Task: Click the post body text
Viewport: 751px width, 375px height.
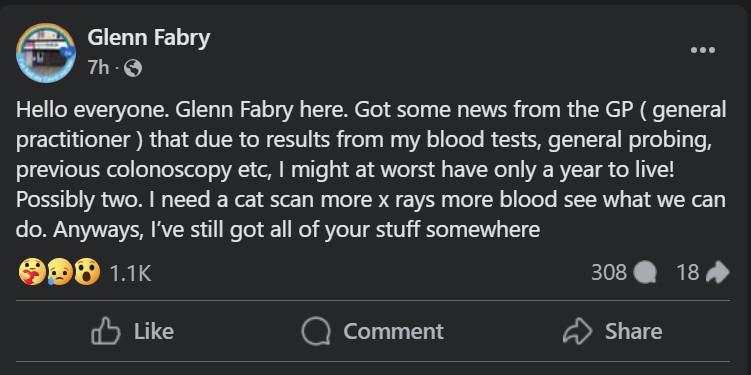Action: (371, 170)
